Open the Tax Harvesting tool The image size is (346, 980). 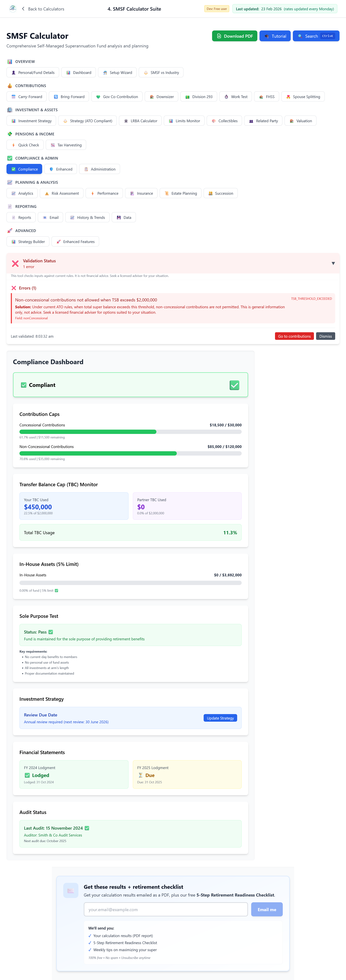click(x=66, y=145)
